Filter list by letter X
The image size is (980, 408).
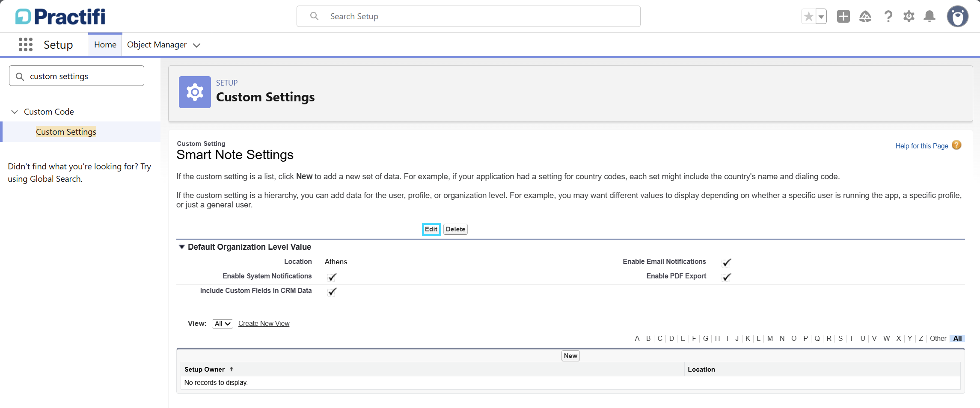pyautogui.click(x=899, y=338)
